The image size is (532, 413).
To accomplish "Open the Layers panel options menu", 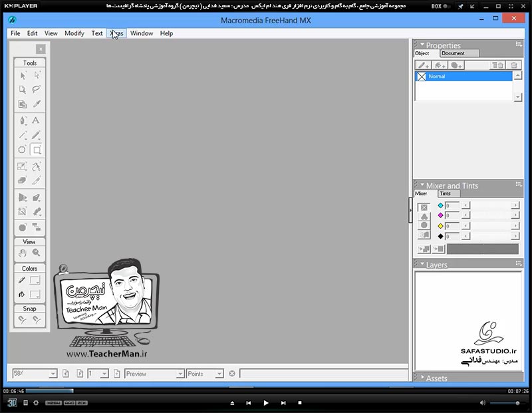I will tap(519, 263).
